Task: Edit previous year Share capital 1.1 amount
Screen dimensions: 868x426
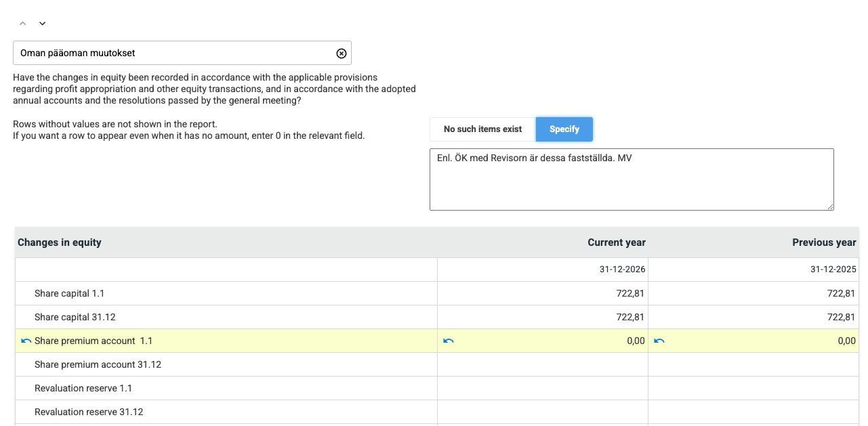Action: pos(753,293)
